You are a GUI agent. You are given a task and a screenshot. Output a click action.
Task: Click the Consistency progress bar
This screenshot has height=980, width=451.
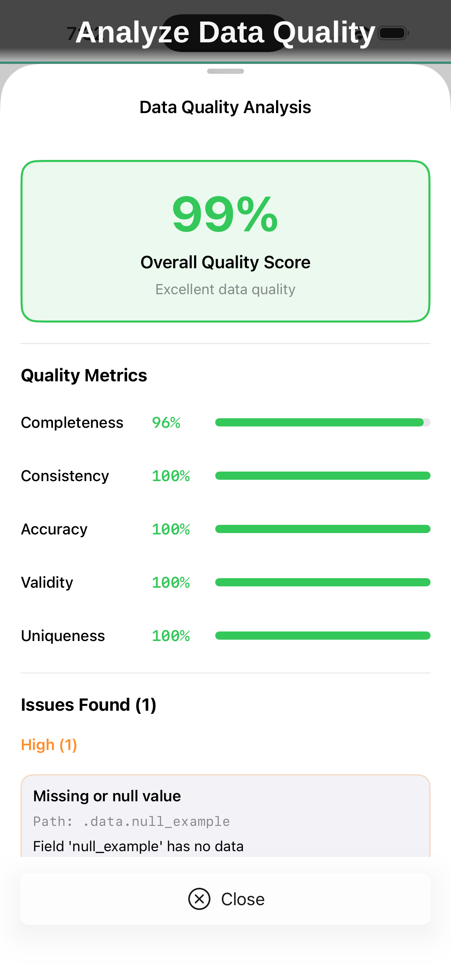[x=323, y=476]
